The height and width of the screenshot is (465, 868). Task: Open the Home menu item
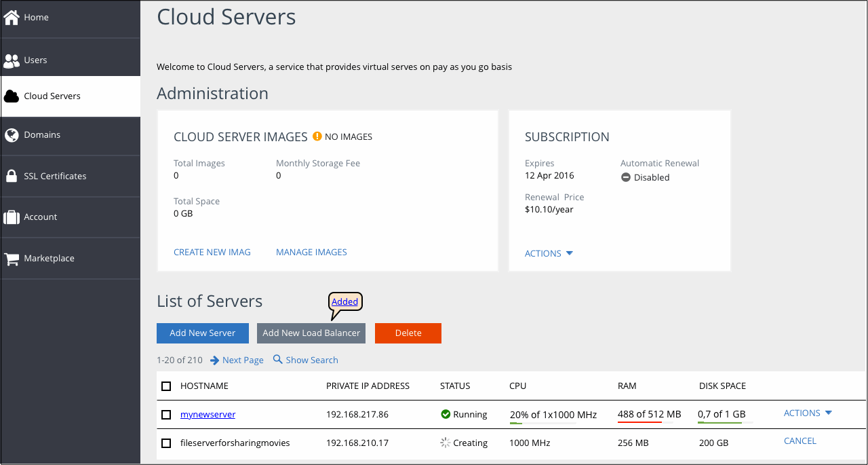click(x=71, y=18)
